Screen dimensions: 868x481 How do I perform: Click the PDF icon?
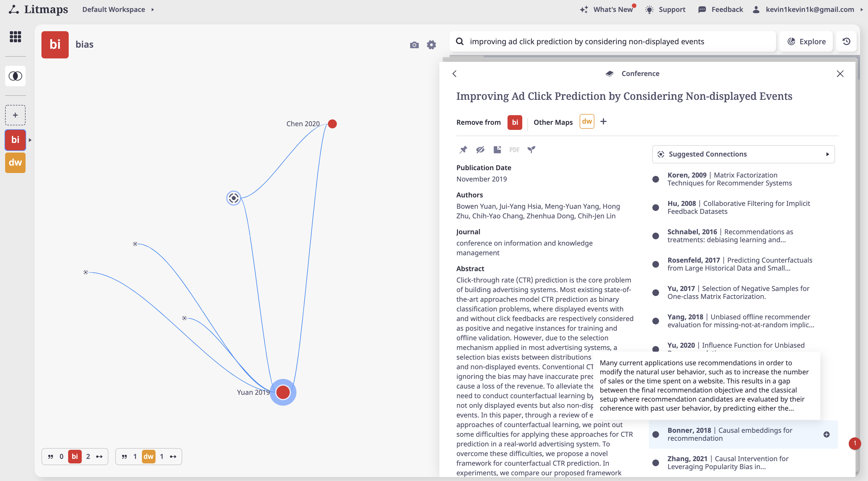tap(514, 150)
